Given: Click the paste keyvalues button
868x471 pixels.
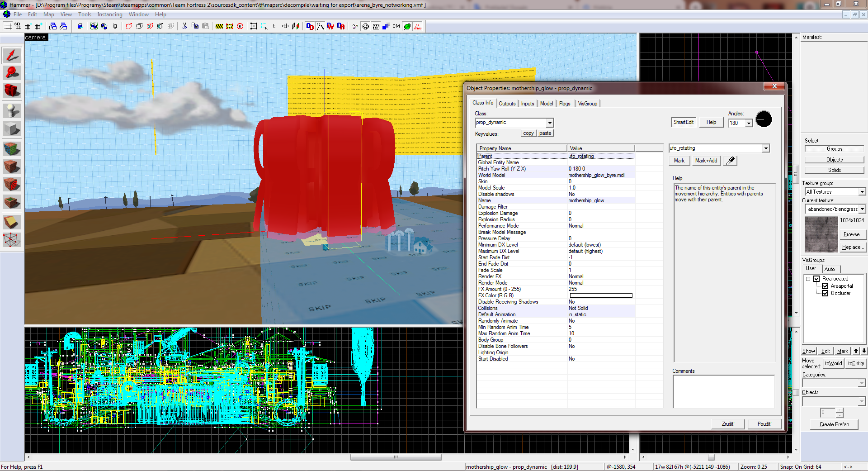Looking at the screenshot, I should 545,133.
